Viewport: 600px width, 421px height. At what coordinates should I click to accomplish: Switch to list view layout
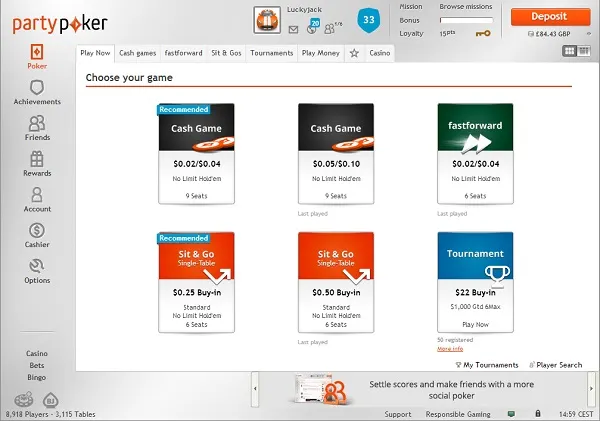coord(584,51)
